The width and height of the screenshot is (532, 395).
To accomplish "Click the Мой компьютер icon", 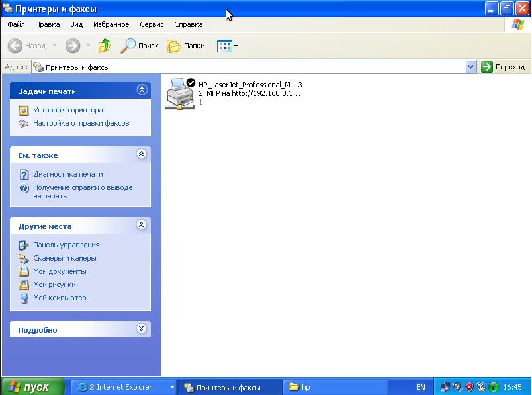I will coord(24,298).
